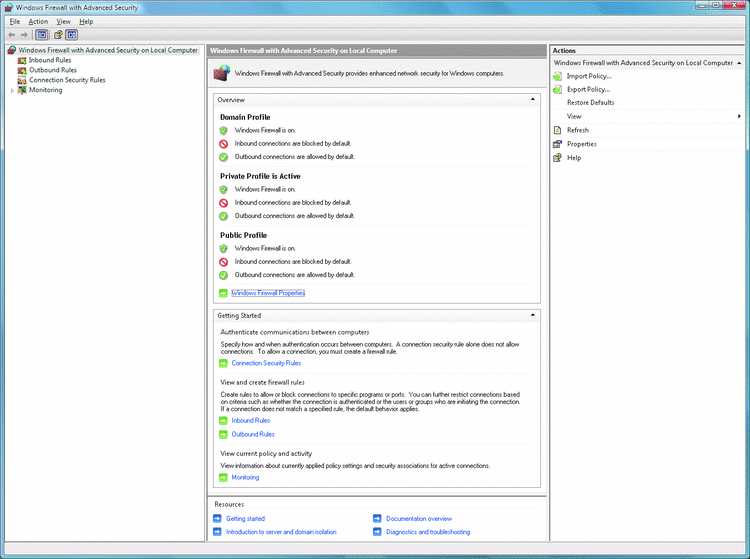The image size is (750, 559).
Task: Click the Help action icon
Action: [557, 158]
